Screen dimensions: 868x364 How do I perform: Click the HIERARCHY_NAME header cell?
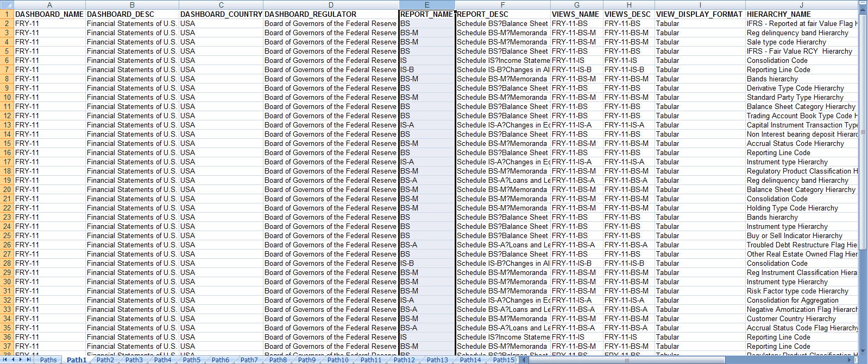802,14
